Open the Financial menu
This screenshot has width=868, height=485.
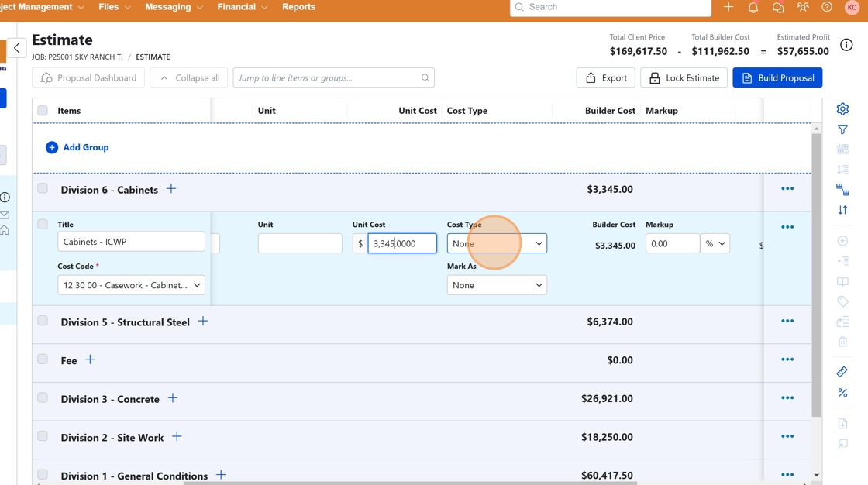pyautogui.click(x=243, y=7)
